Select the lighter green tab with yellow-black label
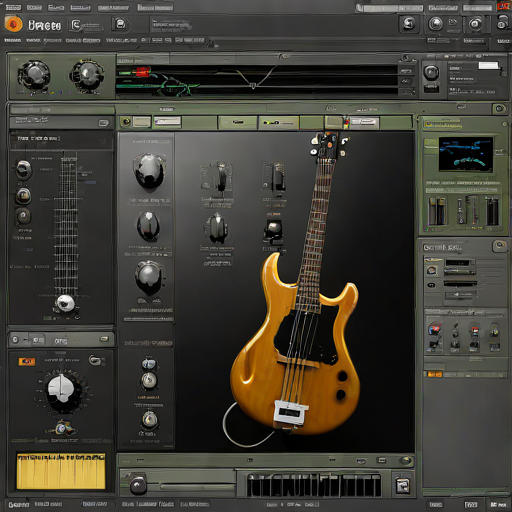This screenshot has height=512, width=512. click(279, 123)
